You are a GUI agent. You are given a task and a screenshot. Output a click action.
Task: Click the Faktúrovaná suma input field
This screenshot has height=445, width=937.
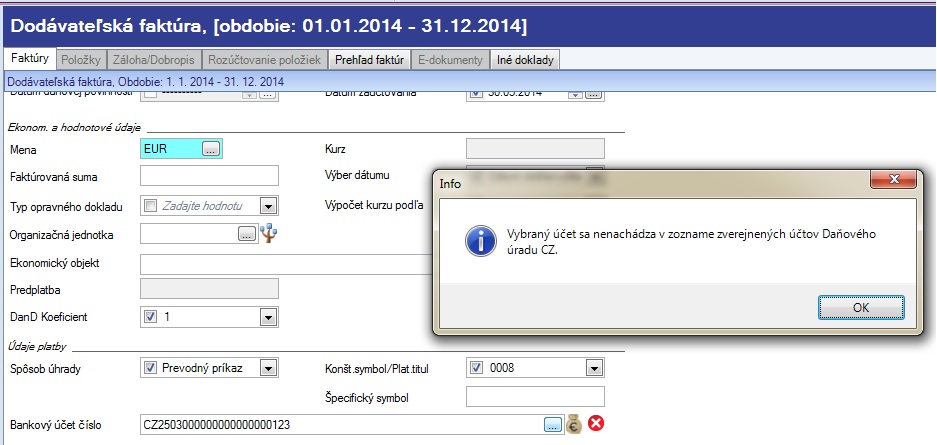pyautogui.click(x=209, y=176)
